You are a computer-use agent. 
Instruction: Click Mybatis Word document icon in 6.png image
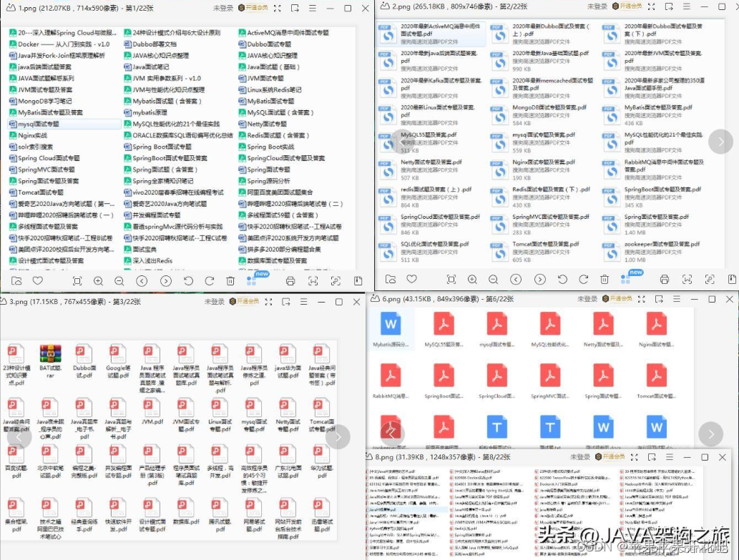point(391,324)
